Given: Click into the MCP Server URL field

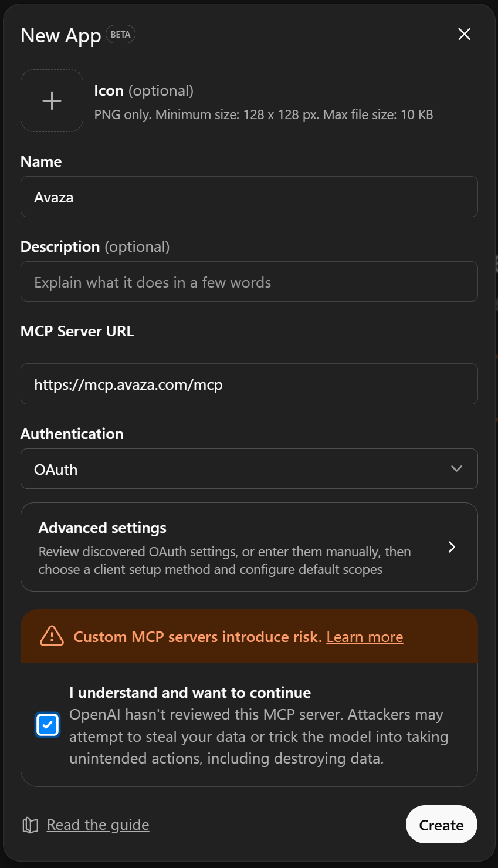Looking at the screenshot, I should coord(249,384).
